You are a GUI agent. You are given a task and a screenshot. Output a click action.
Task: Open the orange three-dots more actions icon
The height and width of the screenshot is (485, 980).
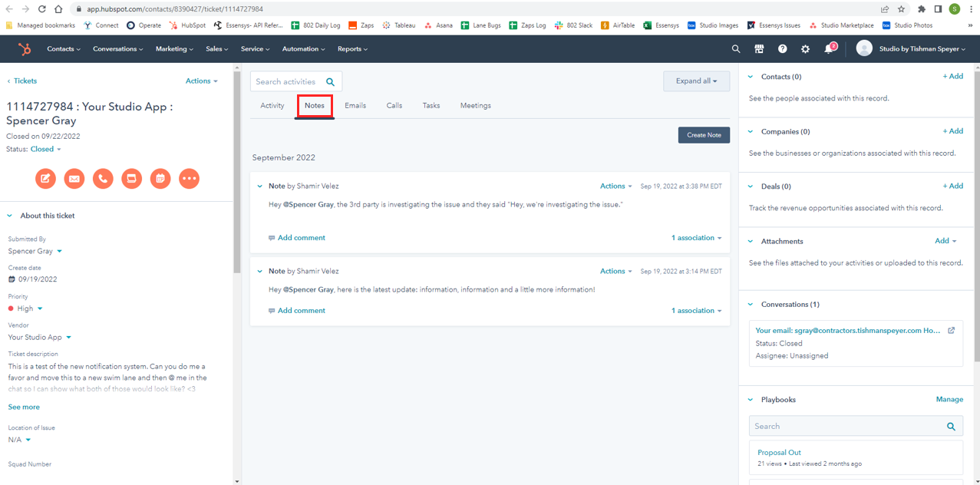click(x=189, y=179)
